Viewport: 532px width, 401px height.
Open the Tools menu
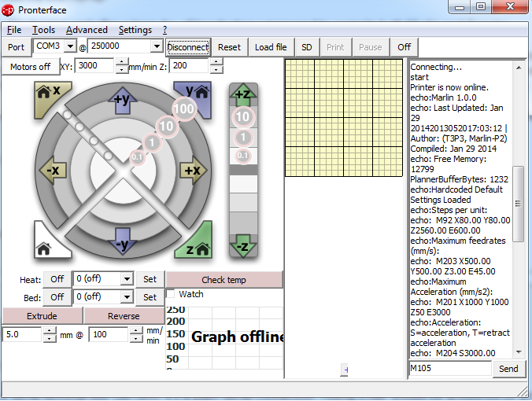click(x=44, y=30)
